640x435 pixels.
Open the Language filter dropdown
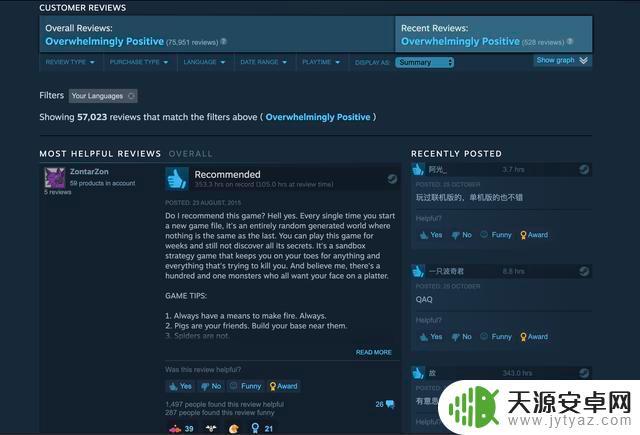click(x=204, y=62)
